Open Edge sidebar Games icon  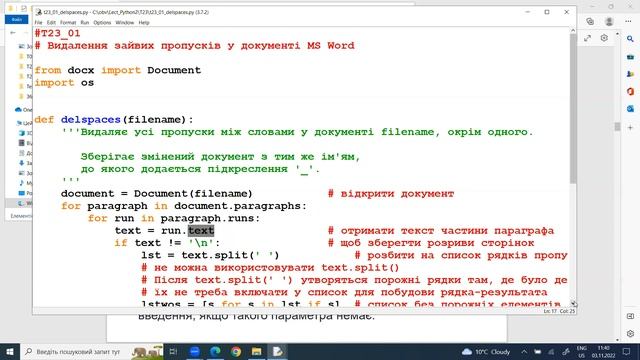[x=630, y=74]
